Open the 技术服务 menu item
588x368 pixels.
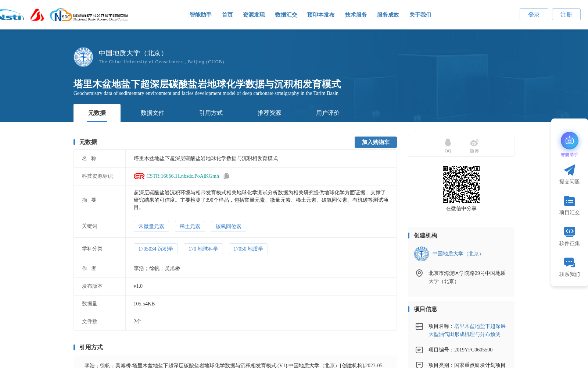point(356,15)
